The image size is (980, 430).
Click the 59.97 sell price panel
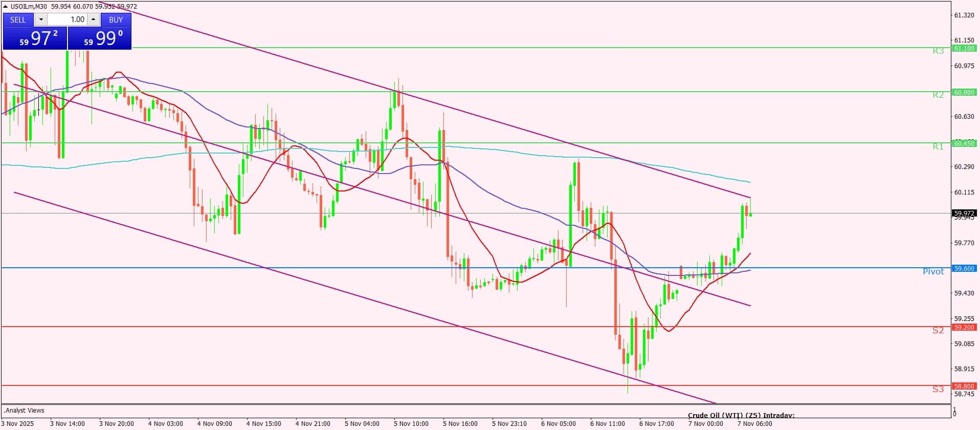pos(35,38)
